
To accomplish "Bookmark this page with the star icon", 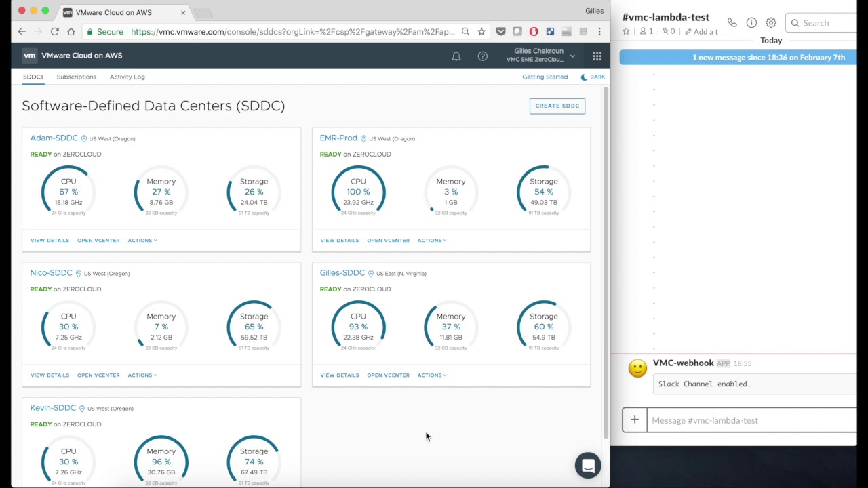I will [x=481, y=31].
